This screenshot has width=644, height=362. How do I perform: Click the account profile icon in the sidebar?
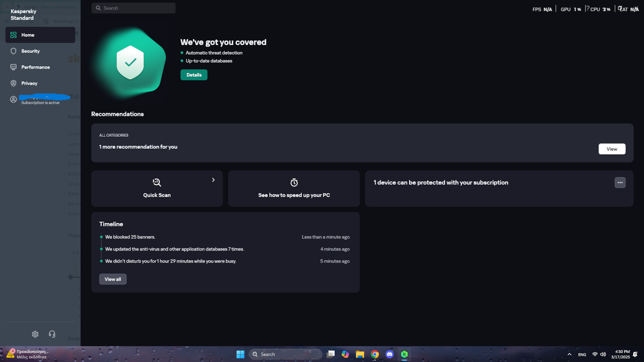coord(13,99)
